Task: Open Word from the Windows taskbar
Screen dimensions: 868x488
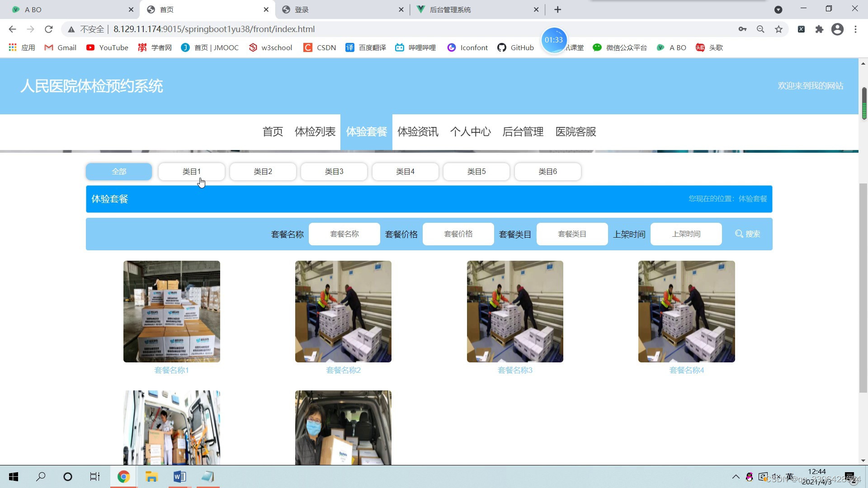Action: tap(179, 477)
